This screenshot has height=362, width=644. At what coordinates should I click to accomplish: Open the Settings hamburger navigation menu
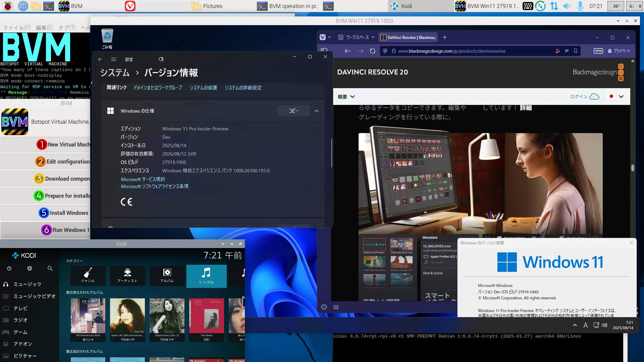pos(114,59)
